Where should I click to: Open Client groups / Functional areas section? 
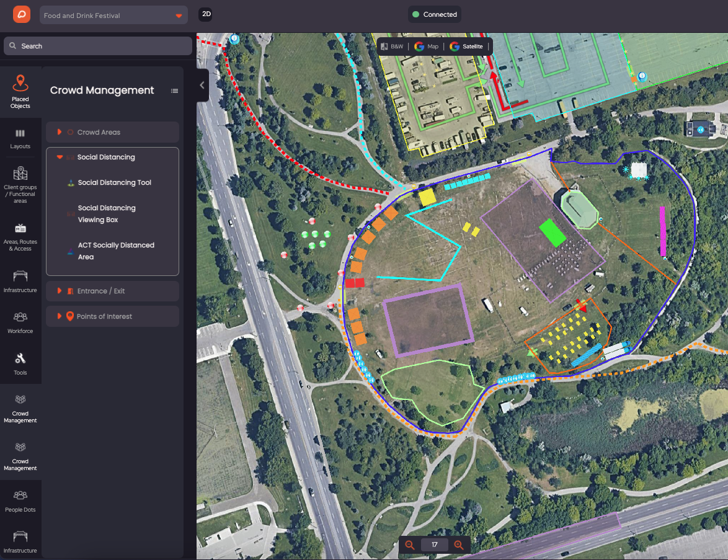click(x=20, y=185)
